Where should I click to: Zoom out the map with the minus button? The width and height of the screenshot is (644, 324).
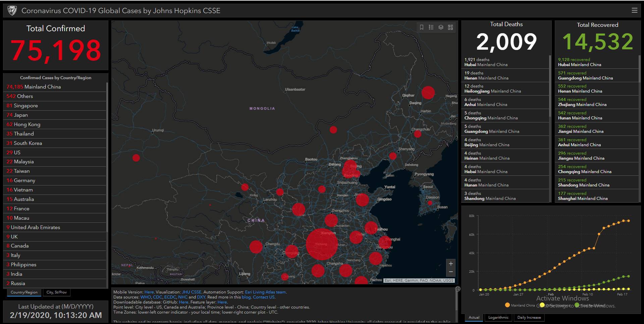(451, 272)
